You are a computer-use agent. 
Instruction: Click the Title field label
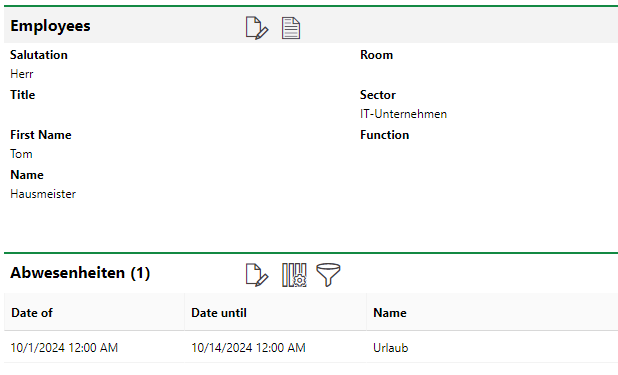[x=22, y=95]
